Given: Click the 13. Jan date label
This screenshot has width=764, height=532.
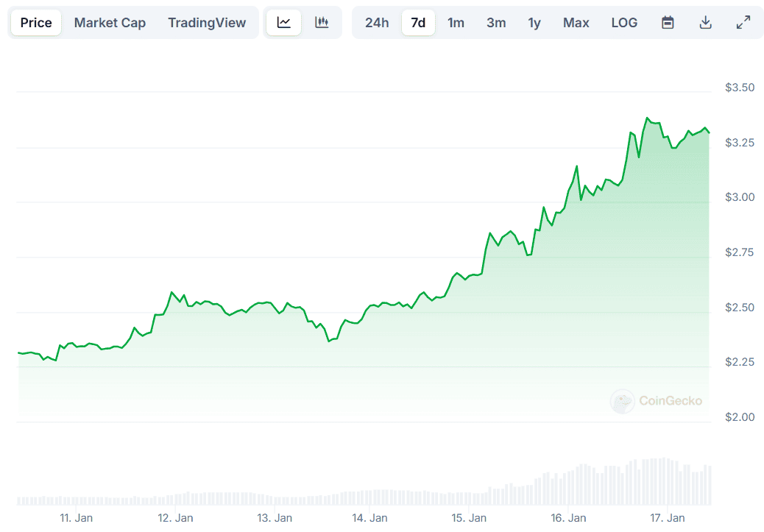Looking at the screenshot, I should [275, 518].
